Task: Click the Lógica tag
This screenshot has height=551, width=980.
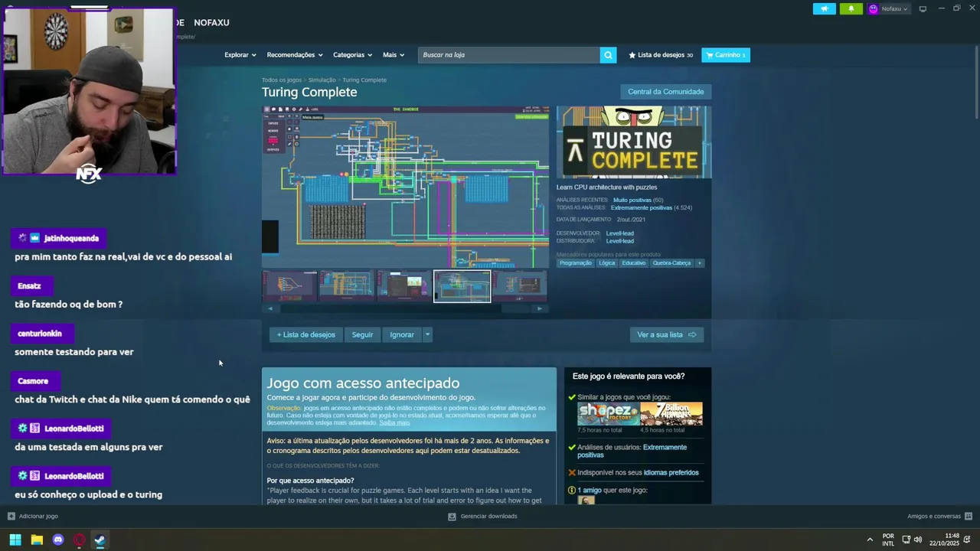Action: 607,263
